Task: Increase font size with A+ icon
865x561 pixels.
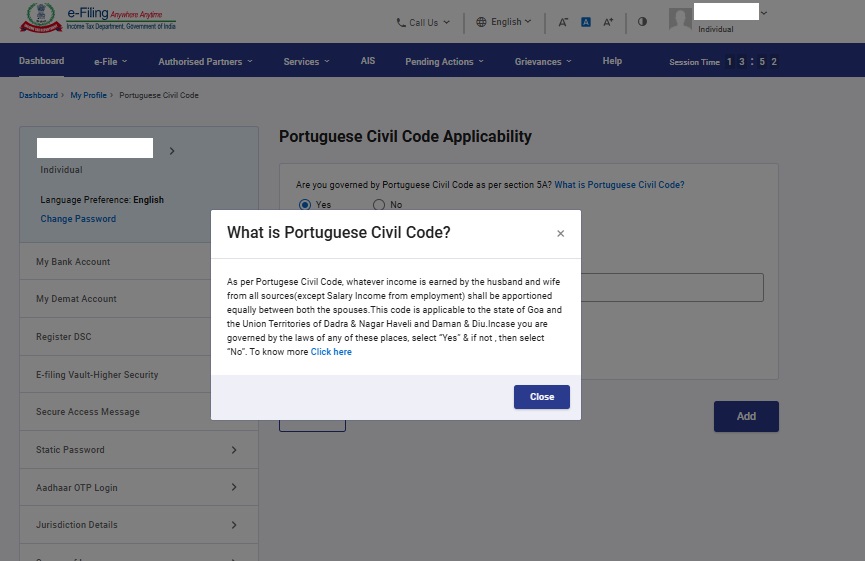Action: click(x=608, y=22)
